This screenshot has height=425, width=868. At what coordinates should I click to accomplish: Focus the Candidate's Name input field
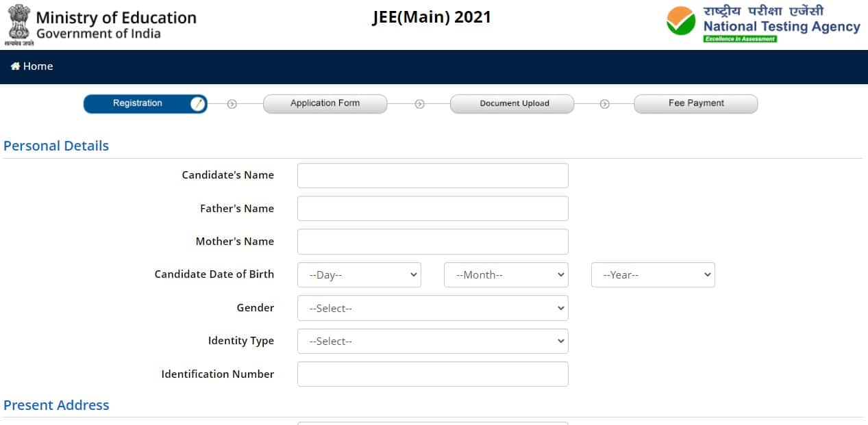click(x=432, y=176)
